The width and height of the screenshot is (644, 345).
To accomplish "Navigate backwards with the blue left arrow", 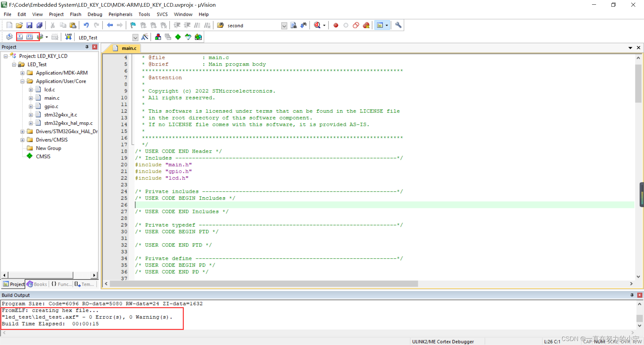I will (110, 25).
